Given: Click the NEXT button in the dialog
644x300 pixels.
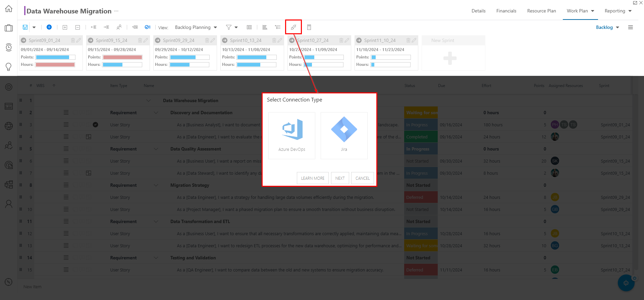Looking at the screenshot, I should click(340, 178).
